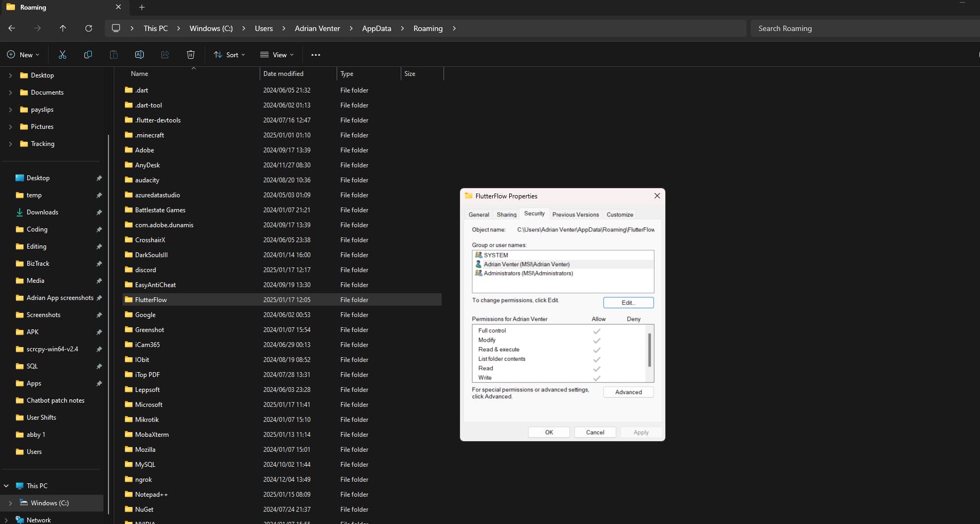Switch to the General tab in Properties

click(478, 214)
